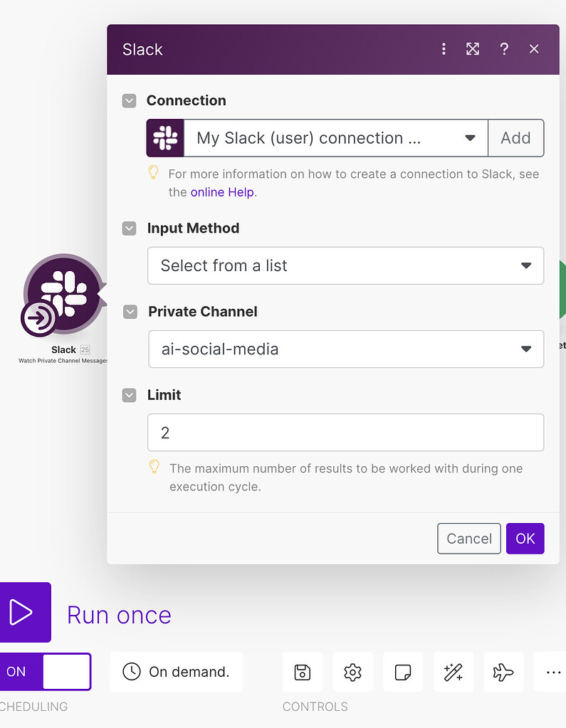Open the Input Method dropdown
Screen dimensions: 566x728
(x=526, y=265)
